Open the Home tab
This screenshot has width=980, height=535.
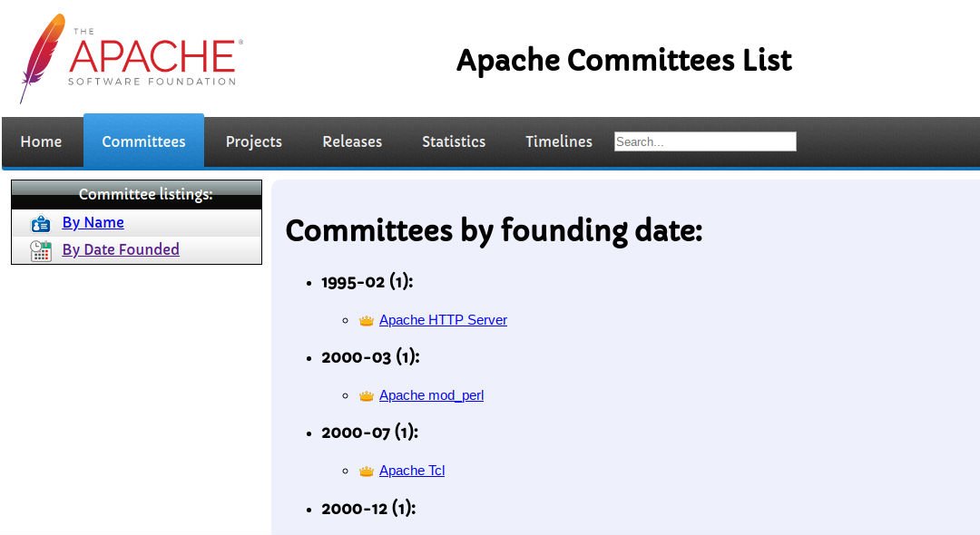[41, 141]
